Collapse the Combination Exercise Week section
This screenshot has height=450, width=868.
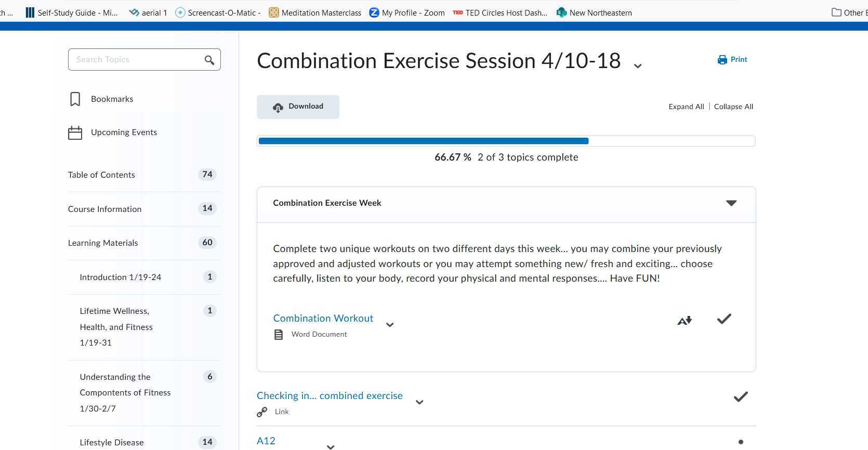[x=731, y=203]
